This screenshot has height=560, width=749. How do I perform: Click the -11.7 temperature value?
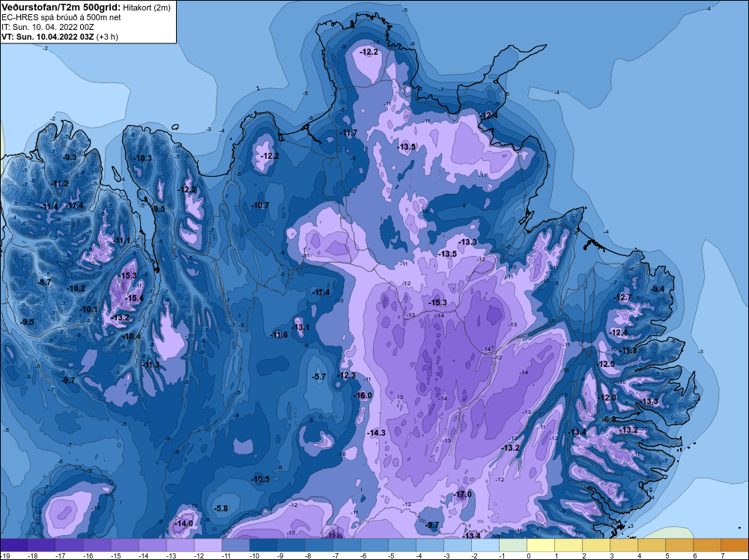(348, 133)
